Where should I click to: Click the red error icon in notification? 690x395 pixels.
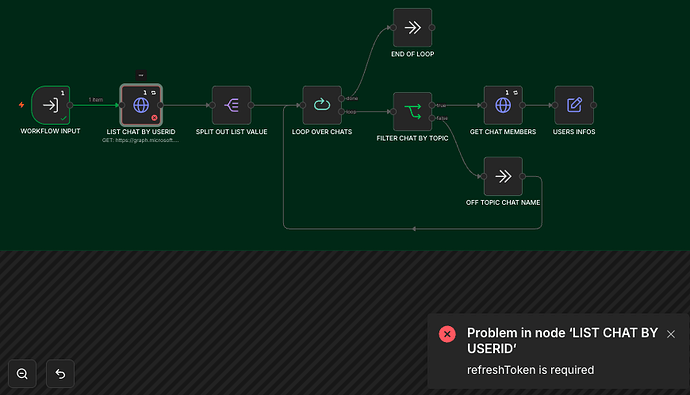click(x=447, y=334)
